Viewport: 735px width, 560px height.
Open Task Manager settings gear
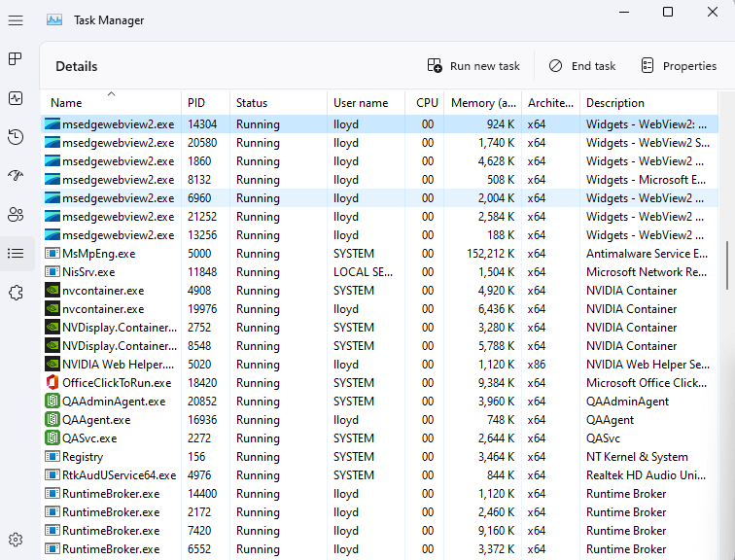point(16,540)
